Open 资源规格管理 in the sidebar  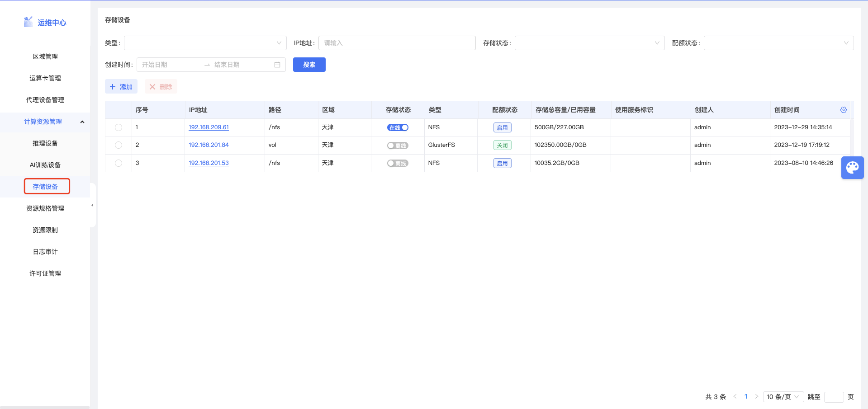(45, 208)
